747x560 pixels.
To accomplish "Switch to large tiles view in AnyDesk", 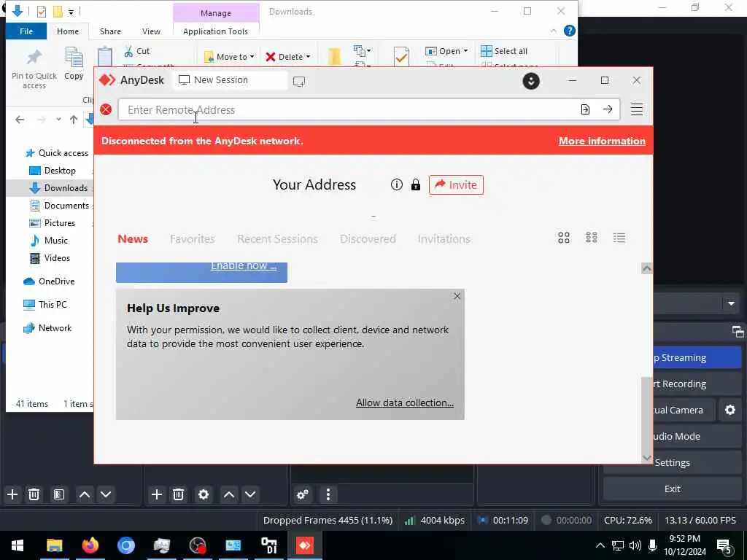I will [564, 238].
